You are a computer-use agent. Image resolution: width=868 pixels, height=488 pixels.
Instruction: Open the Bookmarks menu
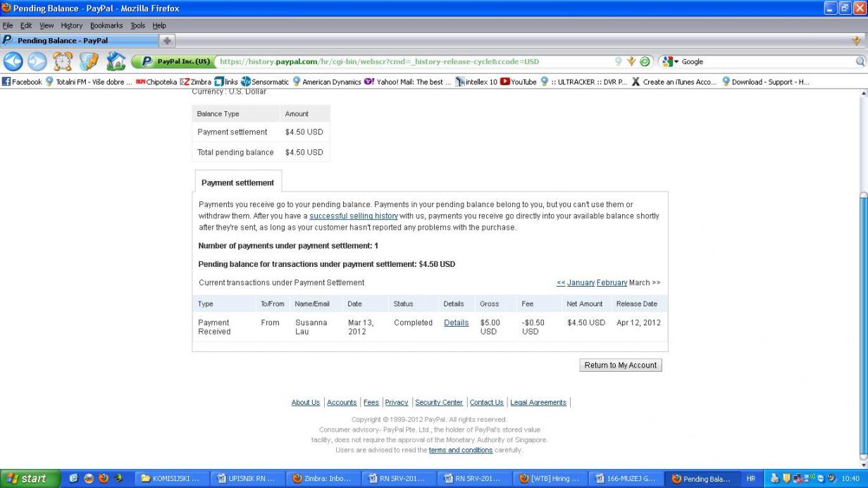pyautogui.click(x=106, y=25)
